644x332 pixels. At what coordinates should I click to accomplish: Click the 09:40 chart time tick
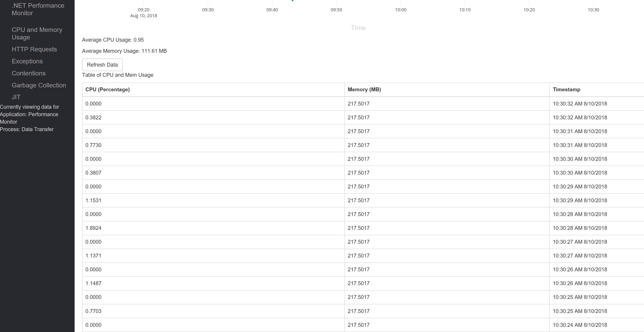pyautogui.click(x=272, y=10)
